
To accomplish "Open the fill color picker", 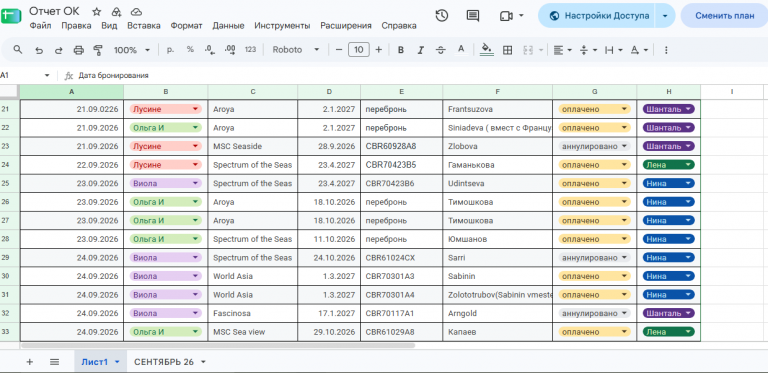I will point(486,50).
